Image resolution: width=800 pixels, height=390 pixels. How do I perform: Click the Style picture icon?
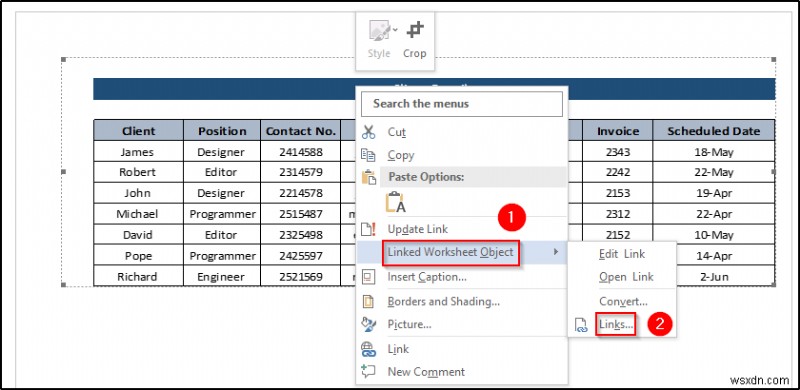tap(379, 31)
